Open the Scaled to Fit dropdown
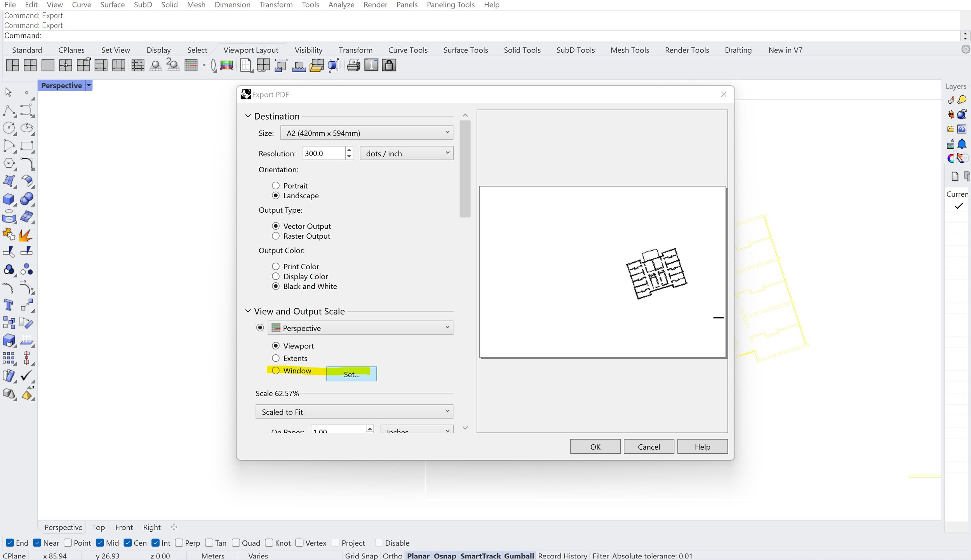971x560 pixels. pos(355,411)
